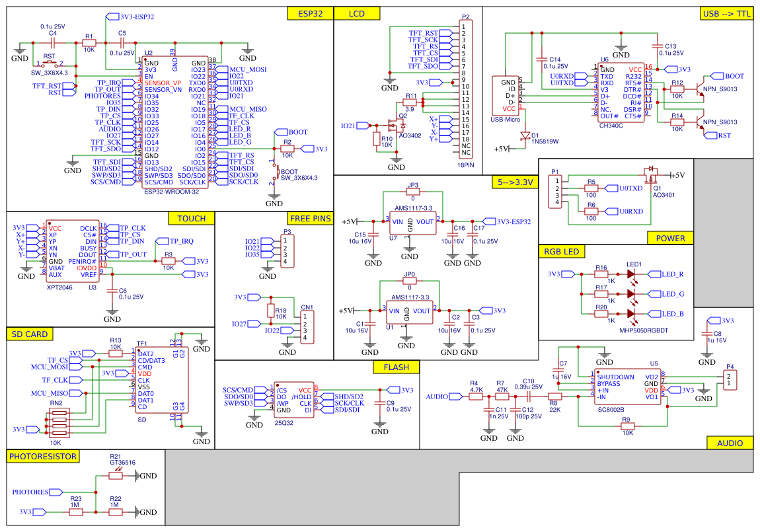Click the R11 3.9 resistor in LCD section
The width and height of the screenshot is (760, 532).
(x=408, y=103)
